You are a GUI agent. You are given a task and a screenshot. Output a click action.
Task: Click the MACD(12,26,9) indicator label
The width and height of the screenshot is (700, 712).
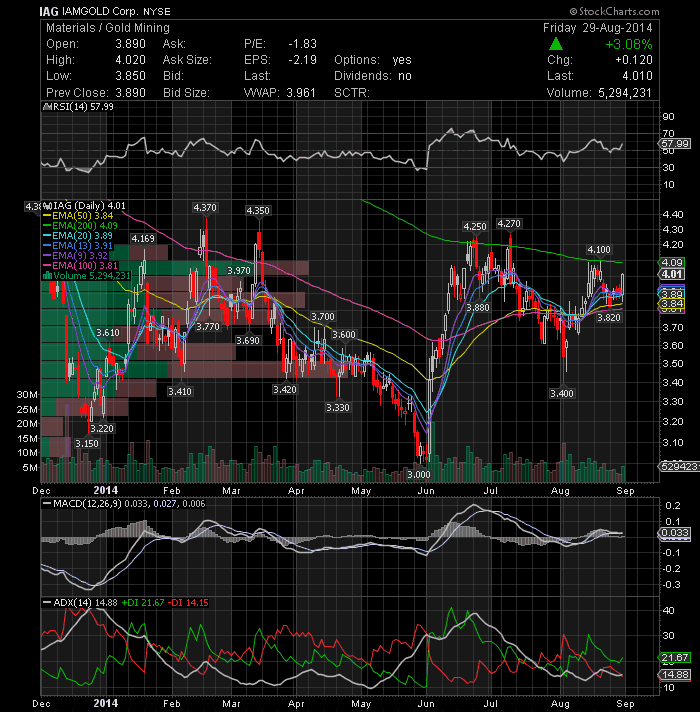[86, 504]
